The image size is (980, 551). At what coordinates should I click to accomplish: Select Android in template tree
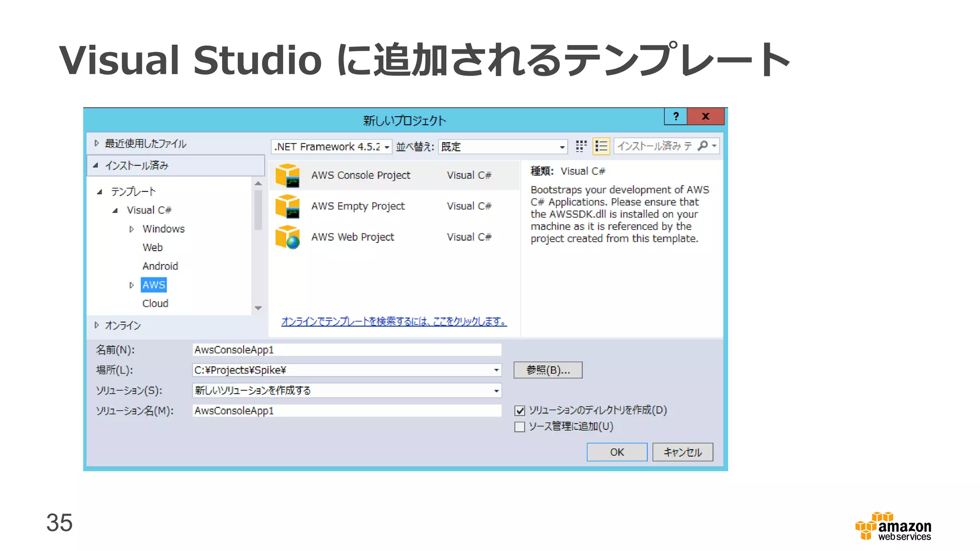160,266
